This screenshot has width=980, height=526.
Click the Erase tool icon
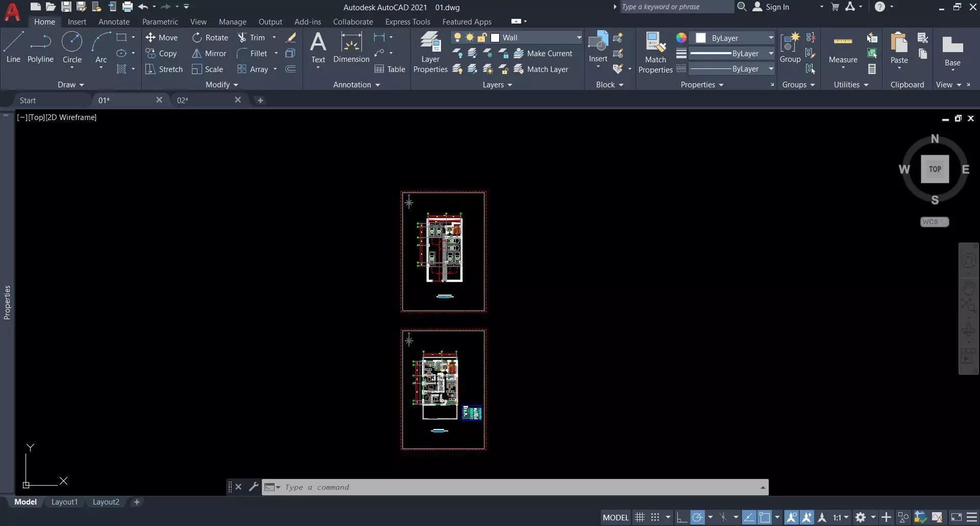click(x=290, y=37)
